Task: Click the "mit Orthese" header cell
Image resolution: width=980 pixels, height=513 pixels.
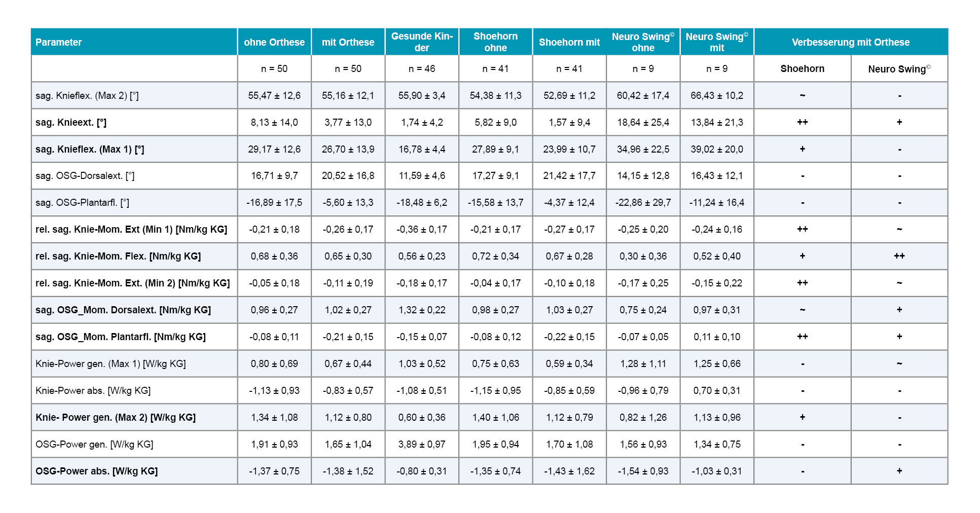Action: pyautogui.click(x=348, y=42)
